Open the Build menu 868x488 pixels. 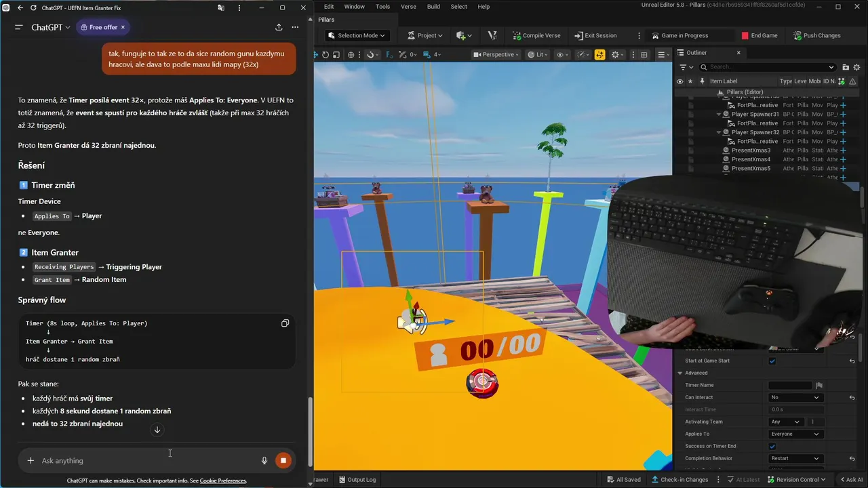coord(433,6)
